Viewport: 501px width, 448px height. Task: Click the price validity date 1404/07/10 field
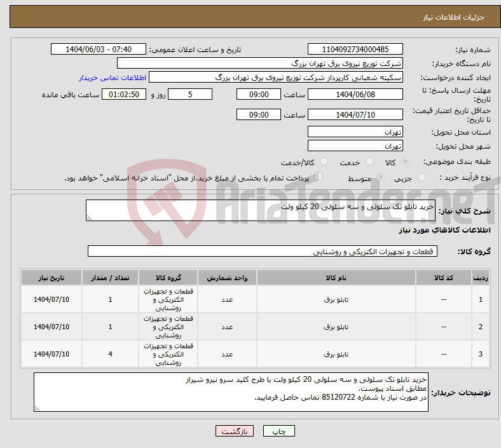(355, 114)
